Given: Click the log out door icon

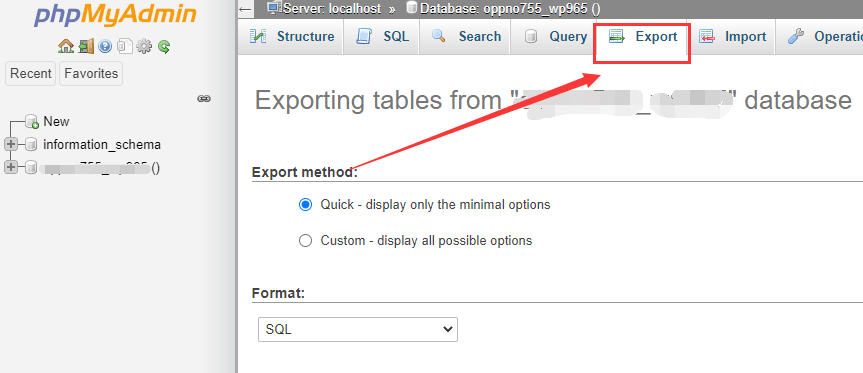Looking at the screenshot, I should 86,46.
